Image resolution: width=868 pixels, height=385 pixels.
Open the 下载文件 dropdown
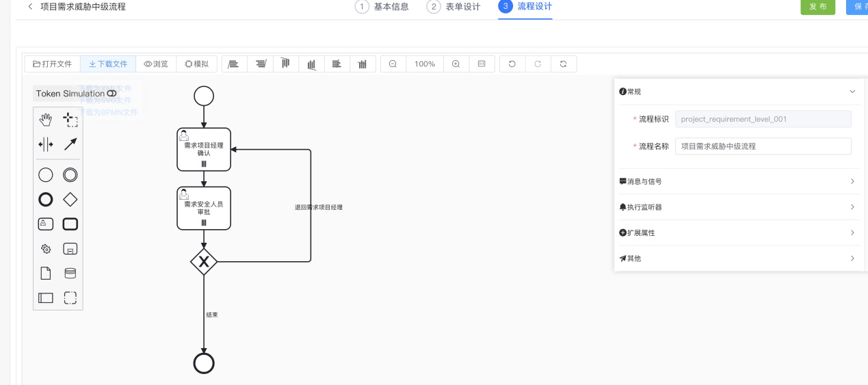click(108, 64)
